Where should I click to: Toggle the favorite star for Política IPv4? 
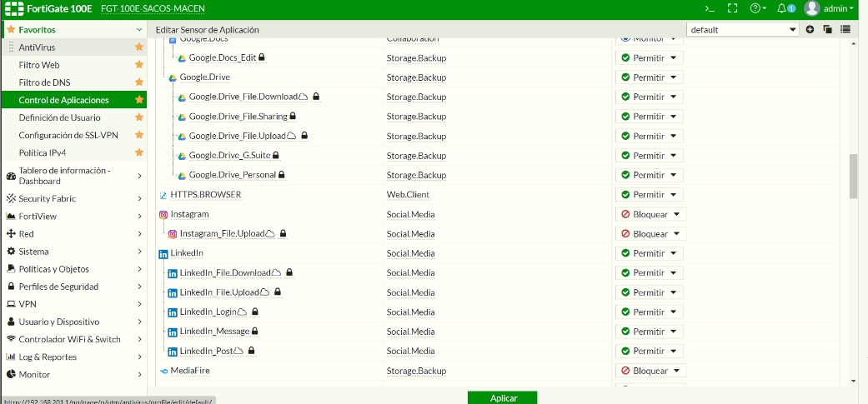[139, 152]
